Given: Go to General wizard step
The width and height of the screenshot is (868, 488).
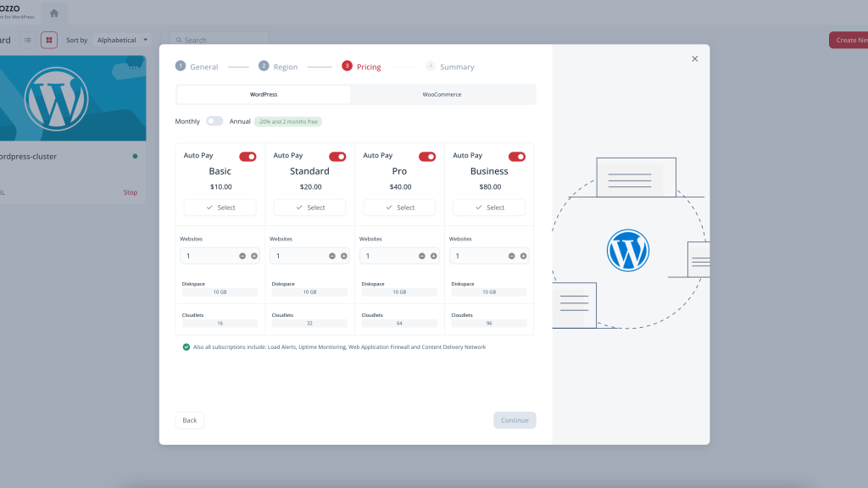Looking at the screenshot, I should 197,66.
